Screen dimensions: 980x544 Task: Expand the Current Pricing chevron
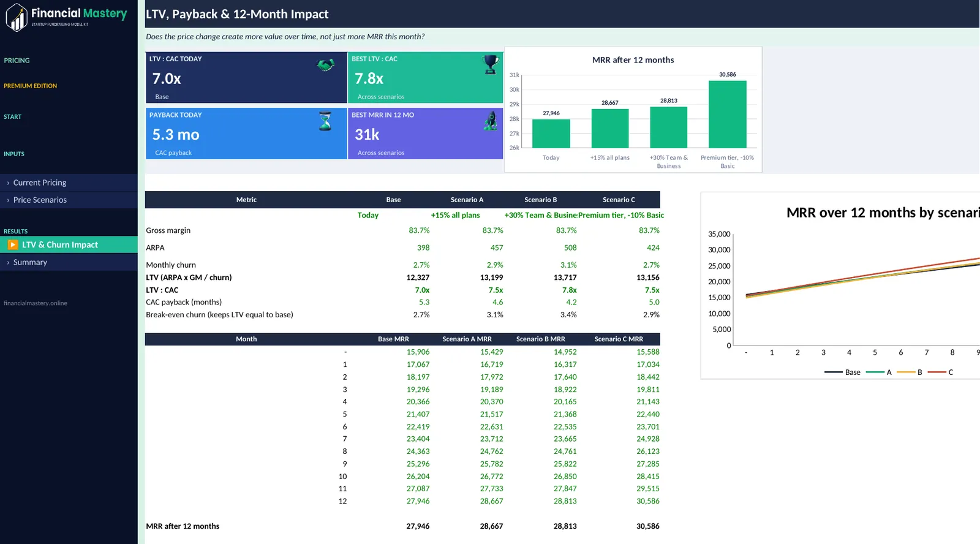pos(8,183)
